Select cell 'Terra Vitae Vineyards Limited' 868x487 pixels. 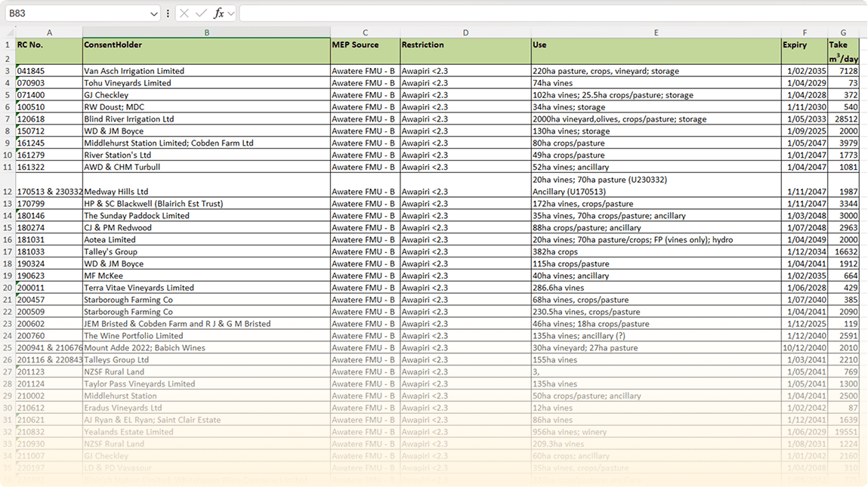tap(206, 288)
